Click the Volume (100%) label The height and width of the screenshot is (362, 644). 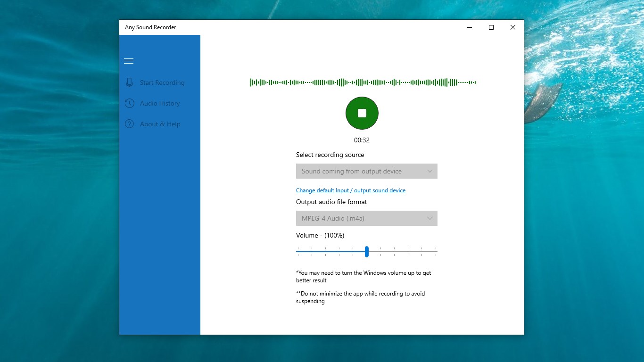320,235
